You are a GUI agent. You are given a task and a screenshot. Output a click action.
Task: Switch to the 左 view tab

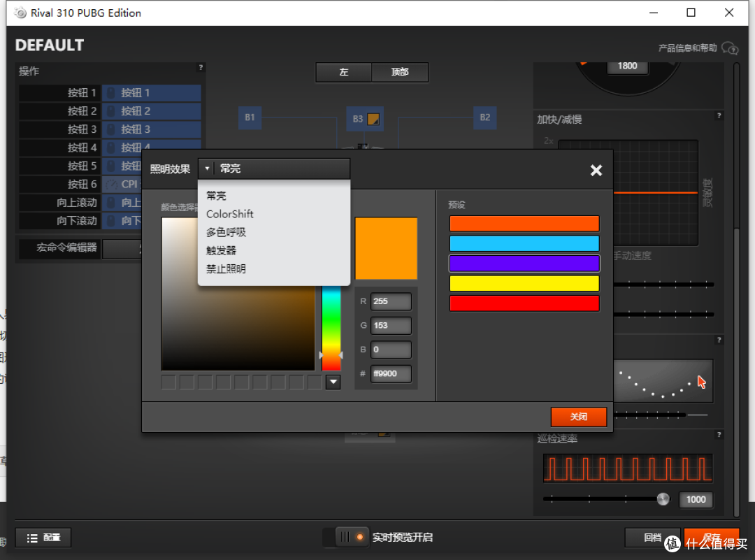344,72
